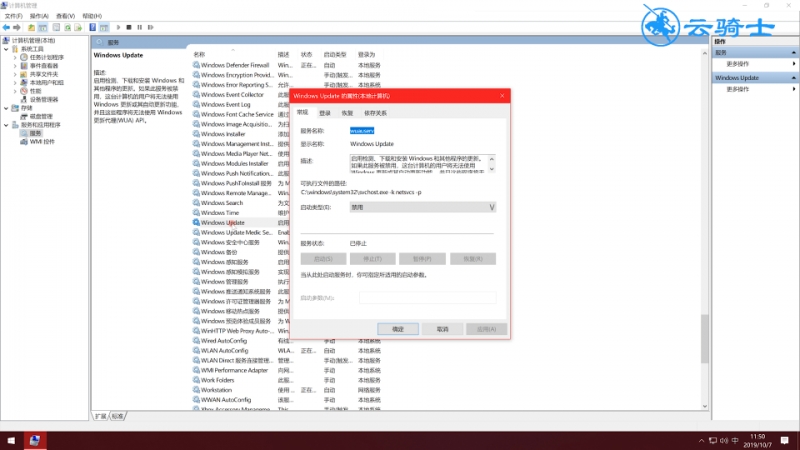Click the 恢复(R) button under 服务状态
The height and width of the screenshot is (450, 800).
472,259
